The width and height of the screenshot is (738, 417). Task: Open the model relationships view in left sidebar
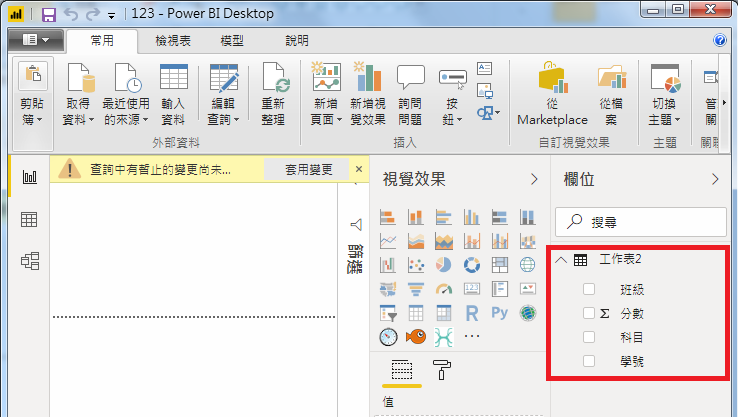30,261
